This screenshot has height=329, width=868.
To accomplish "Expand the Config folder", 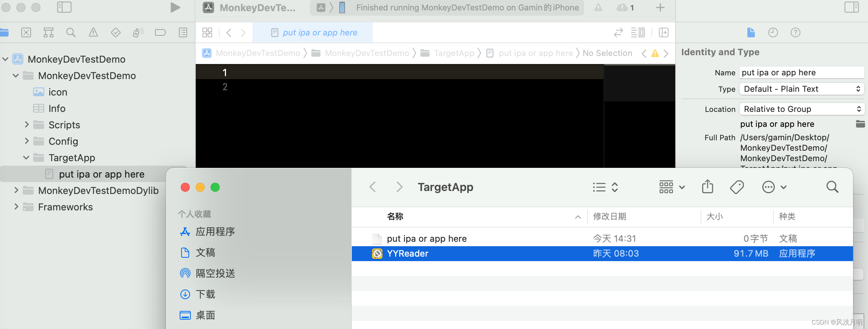I will [x=26, y=141].
